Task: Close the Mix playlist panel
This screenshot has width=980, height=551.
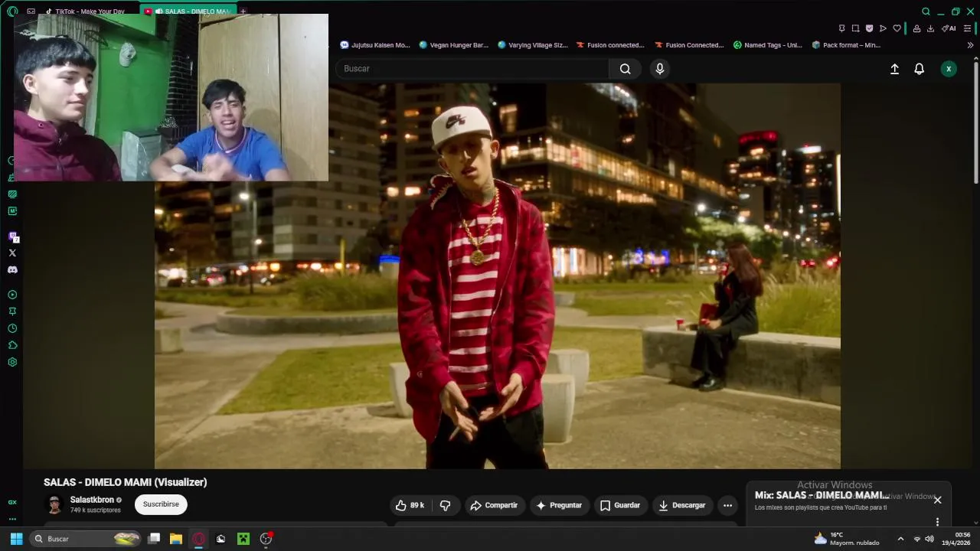Action: (937, 500)
